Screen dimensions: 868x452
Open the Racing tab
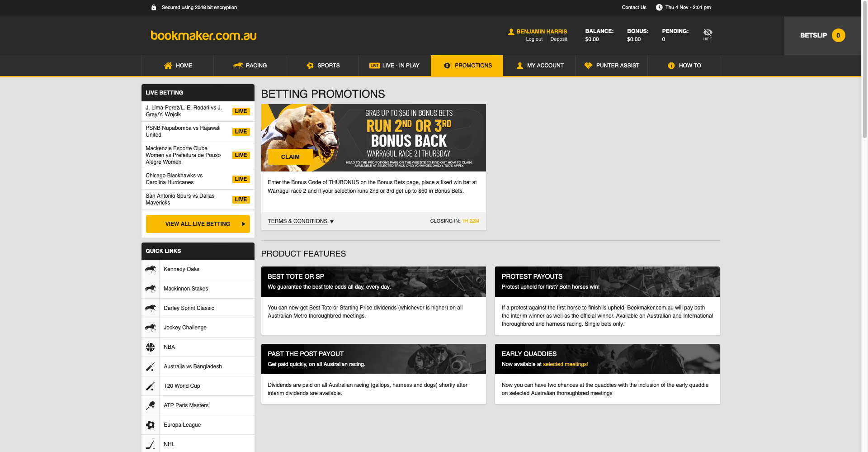tap(250, 66)
